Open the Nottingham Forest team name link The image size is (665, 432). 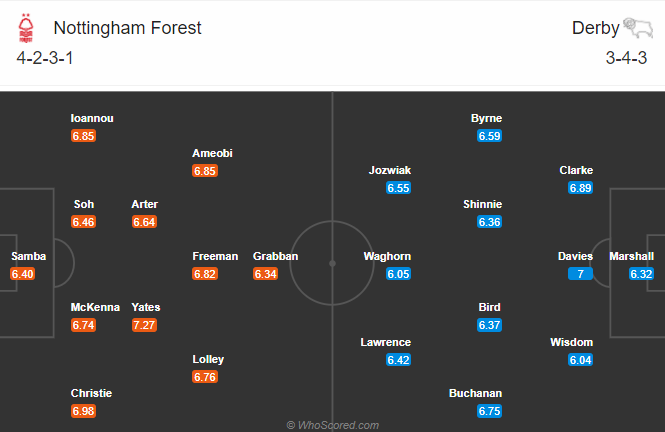[127, 28]
